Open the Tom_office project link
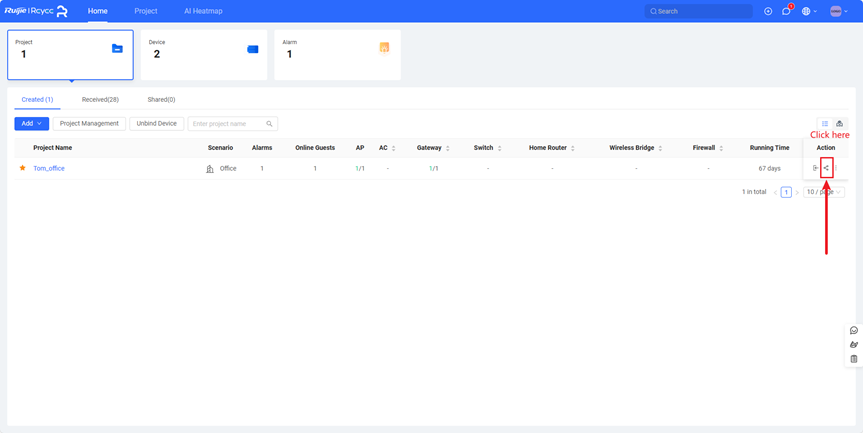The image size is (863, 433). pyautogui.click(x=49, y=168)
